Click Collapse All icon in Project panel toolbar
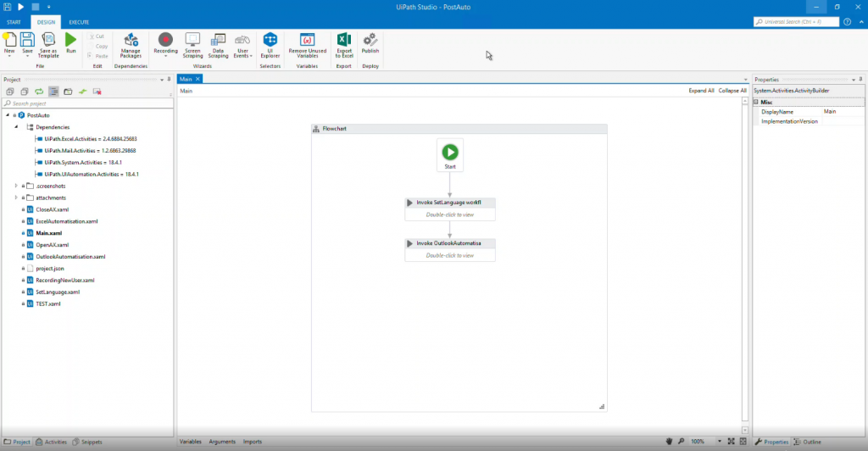Image resolution: width=868 pixels, height=451 pixels. [25, 92]
